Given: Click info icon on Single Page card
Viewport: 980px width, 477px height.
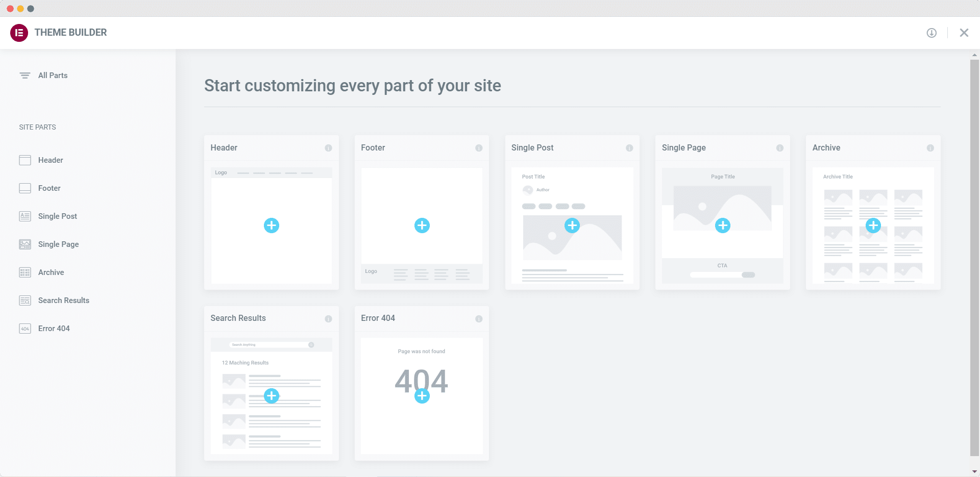Looking at the screenshot, I should click(780, 148).
